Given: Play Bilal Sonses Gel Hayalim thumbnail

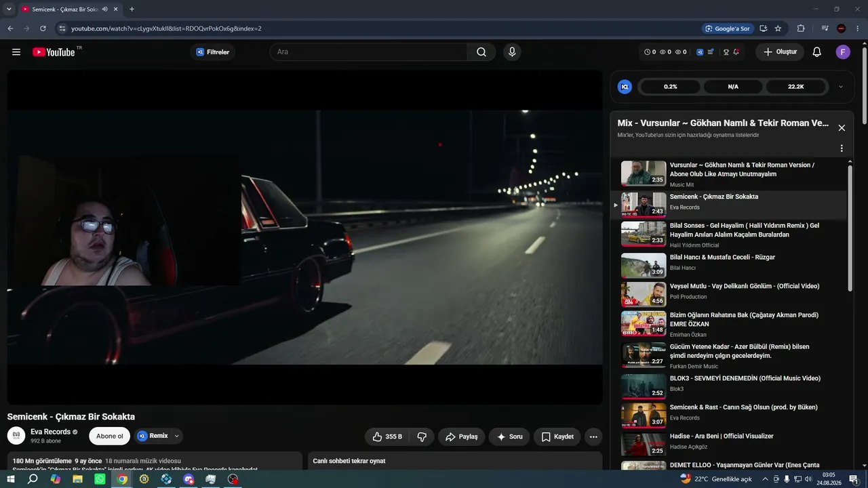Looking at the screenshot, I should pyautogui.click(x=644, y=234).
